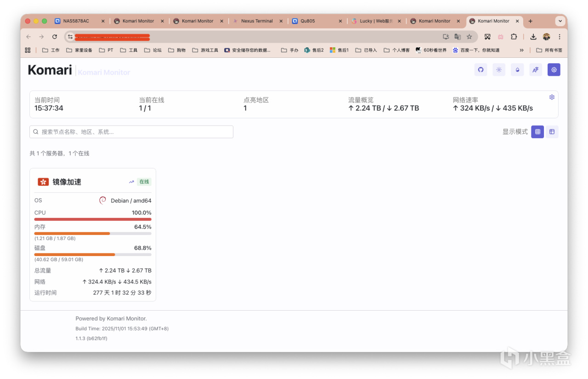Open the Chrome profile avatar
This screenshot has height=379, width=588.
pyautogui.click(x=546, y=37)
